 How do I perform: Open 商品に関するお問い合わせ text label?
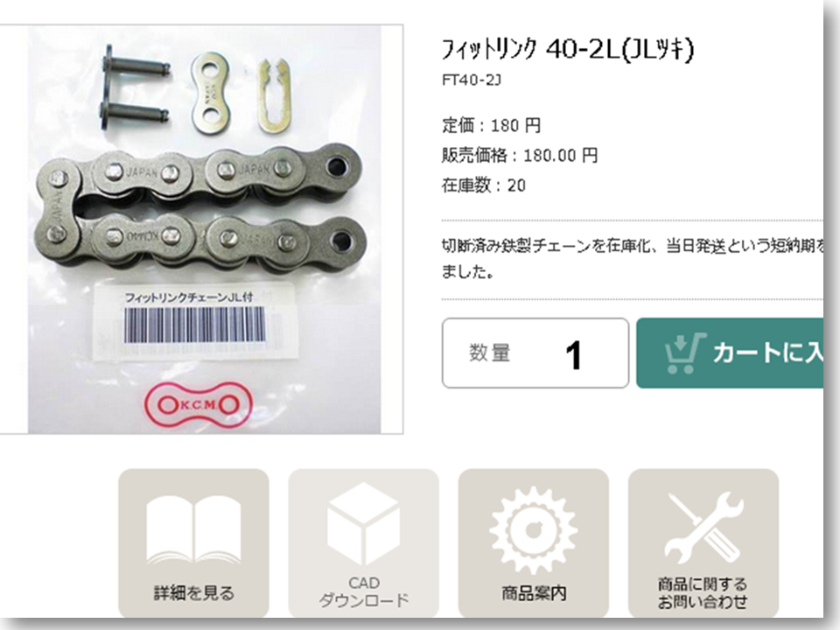703,592
